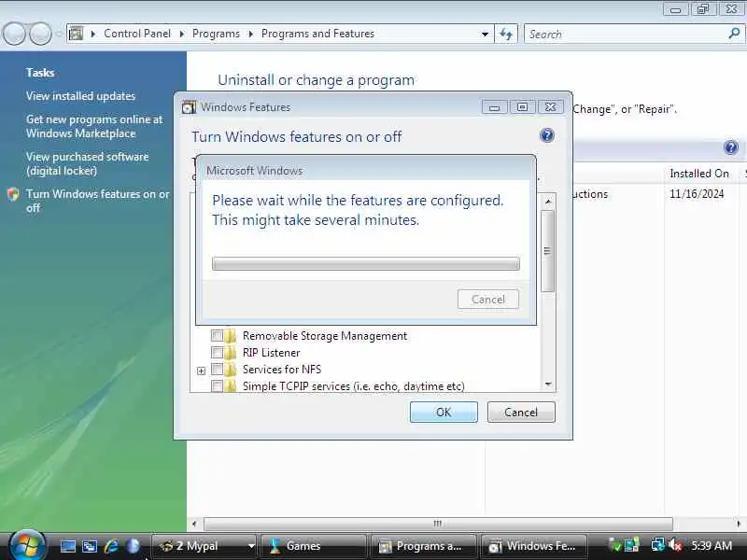The width and height of the screenshot is (747, 560).
Task: Select Removable Storage Management feature row
Action: pos(324,336)
